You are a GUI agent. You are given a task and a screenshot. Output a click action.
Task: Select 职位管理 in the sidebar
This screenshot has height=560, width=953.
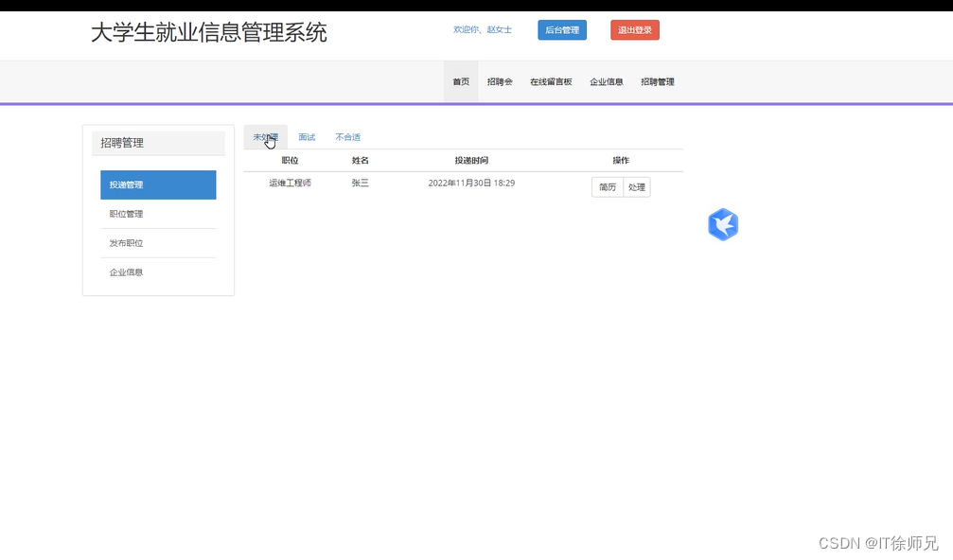158,214
